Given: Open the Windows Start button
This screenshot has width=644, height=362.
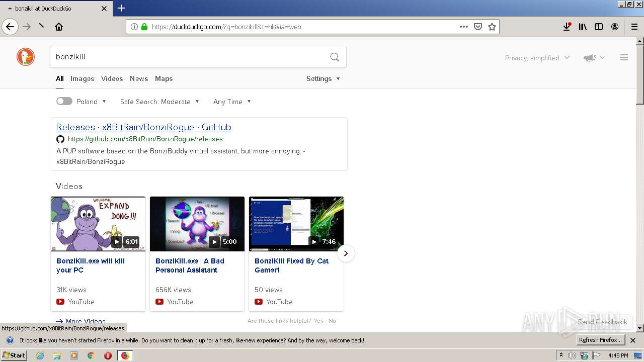Looking at the screenshot, I should [x=14, y=355].
